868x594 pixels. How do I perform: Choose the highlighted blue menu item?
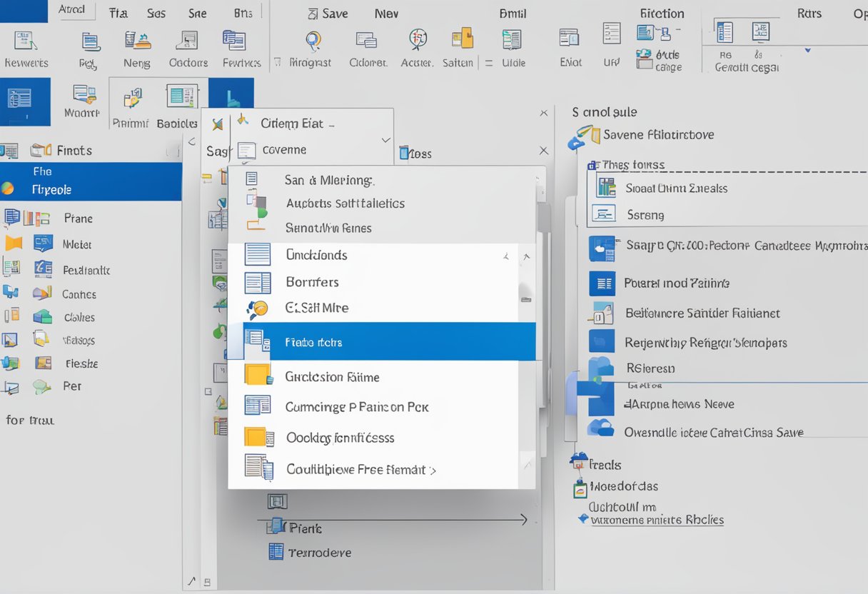click(x=389, y=341)
